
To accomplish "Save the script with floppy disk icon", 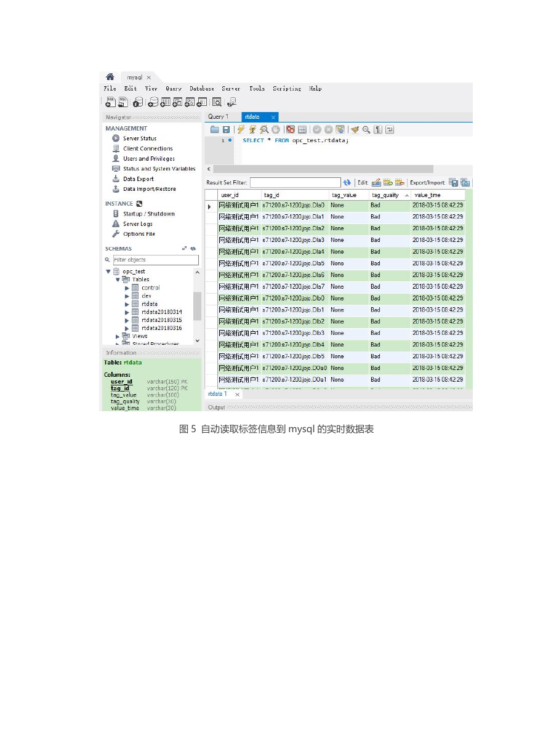I will 226,129.
